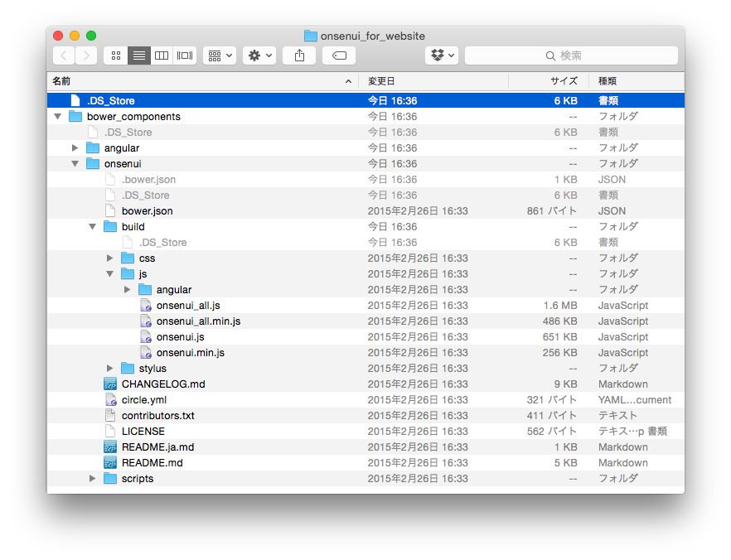The image size is (731, 560).
Task: Switch to icon view in toolbar
Action: [x=116, y=56]
